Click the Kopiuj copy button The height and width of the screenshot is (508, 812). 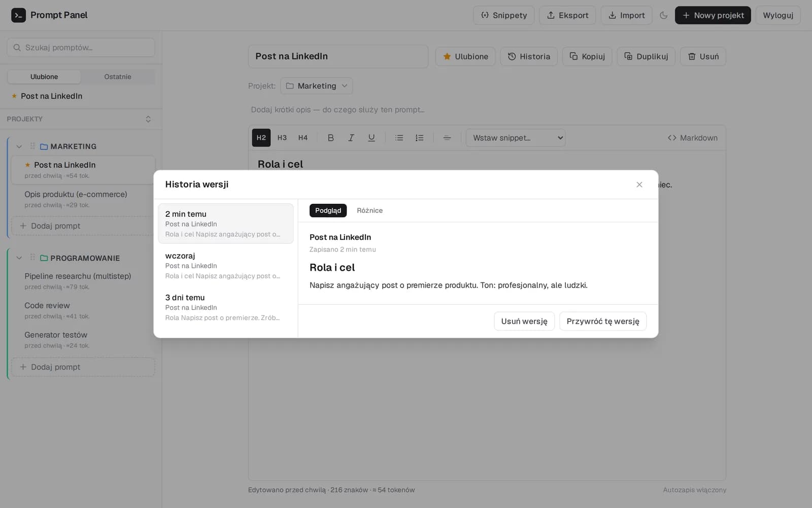587,56
